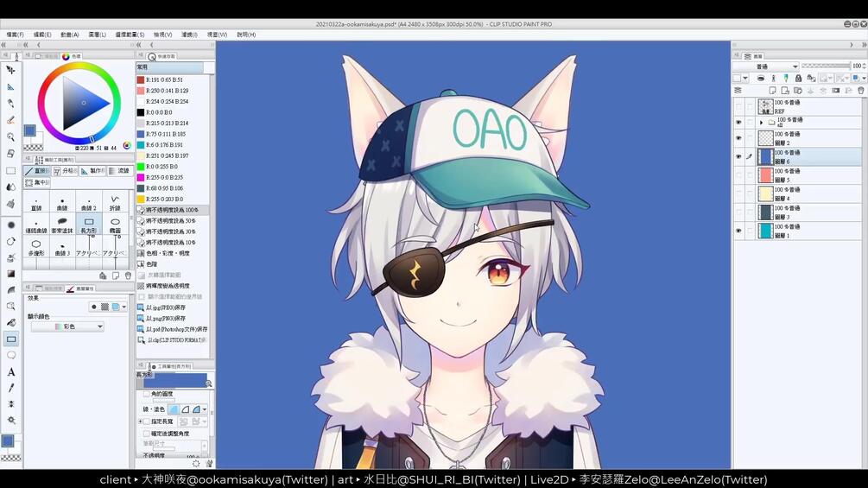Viewport: 868px width, 488px height.
Task: Open the 檔案(F) menu
Action: tap(15, 35)
